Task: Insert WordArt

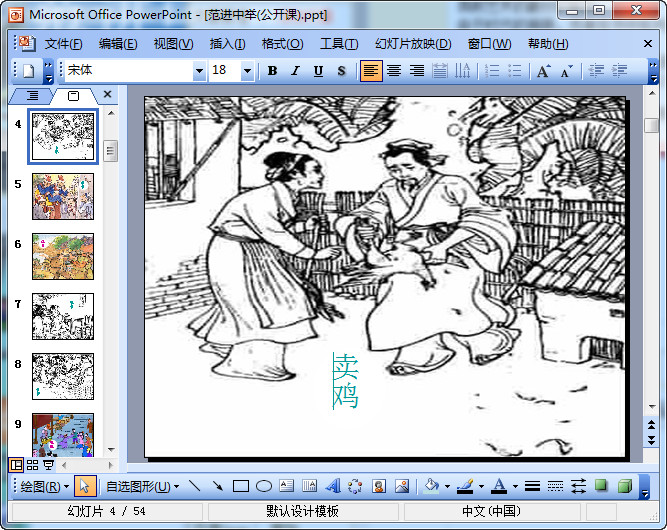Action: (x=333, y=486)
